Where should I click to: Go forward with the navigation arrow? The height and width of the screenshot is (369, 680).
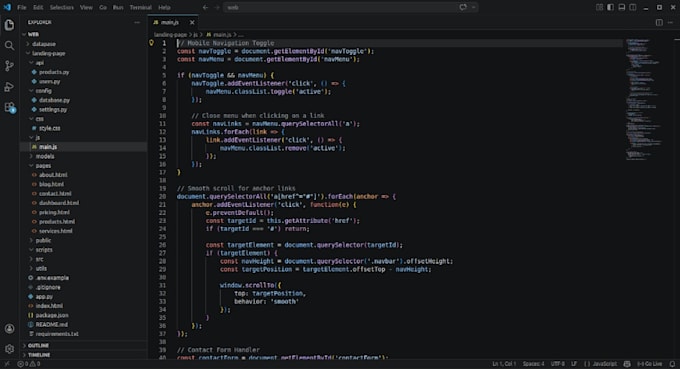216,7
